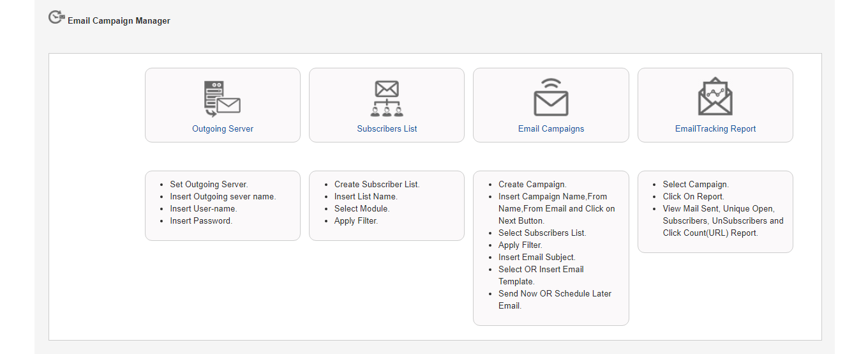Open the Outgoing Server text link
The width and height of the screenshot is (868, 354).
click(x=223, y=128)
